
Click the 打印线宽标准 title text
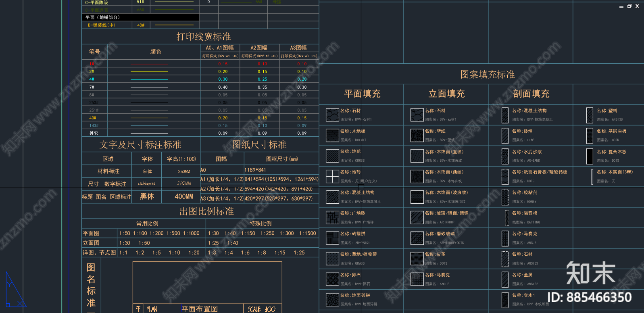pos(204,37)
